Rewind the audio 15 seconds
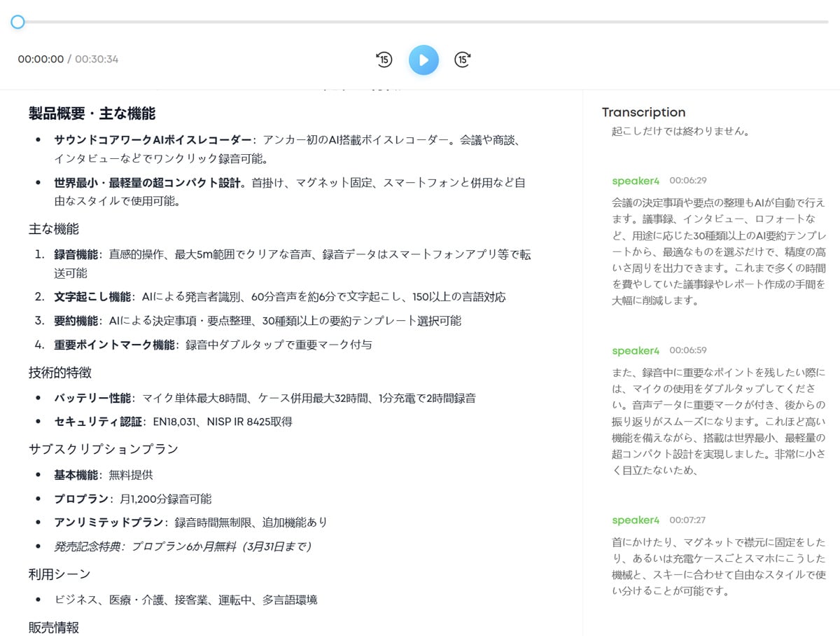 pyautogui.click(x=384, y=60)
